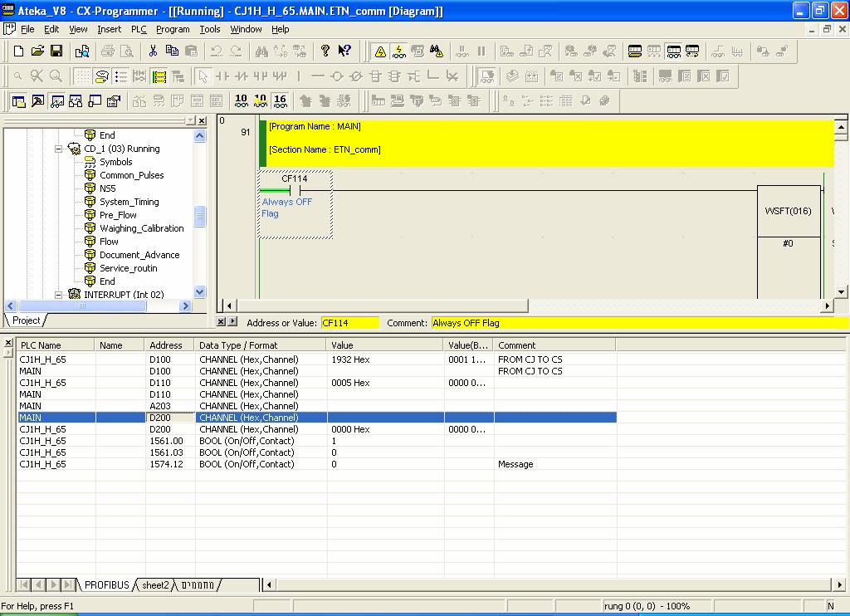Image resolution: width=850 pixels, height=616 pixels.
Task: Open the PLC menu
Action: point(139,29)
